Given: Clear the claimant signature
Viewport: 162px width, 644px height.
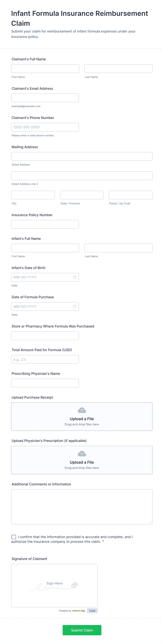Looking at the screenshot, I should (x=92, y=611).
